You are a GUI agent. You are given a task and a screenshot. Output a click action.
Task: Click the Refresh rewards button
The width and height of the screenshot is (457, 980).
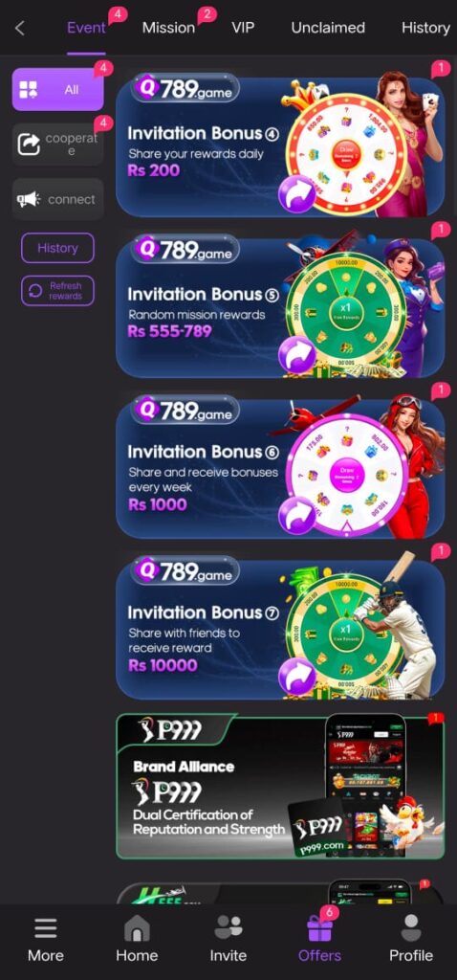click(x=57, y=291)
